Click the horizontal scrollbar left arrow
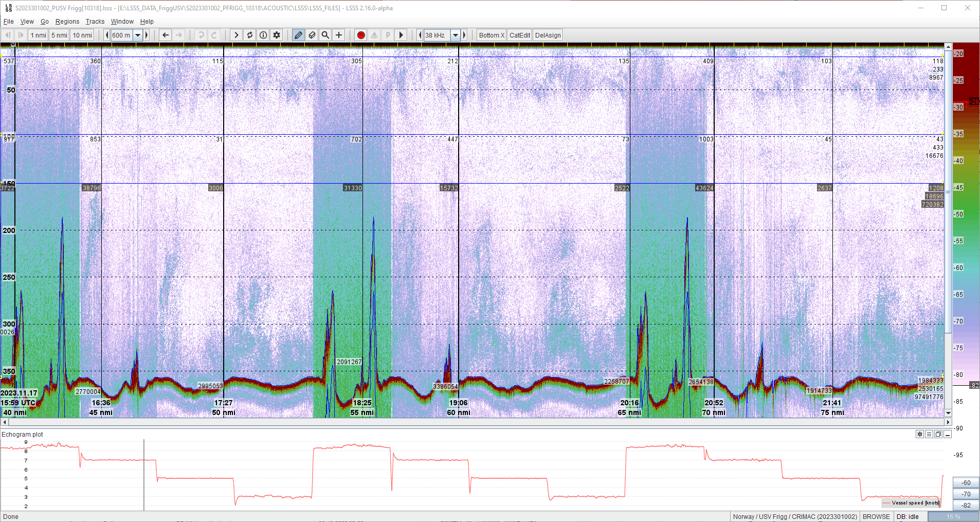 (x=5, y=422)
